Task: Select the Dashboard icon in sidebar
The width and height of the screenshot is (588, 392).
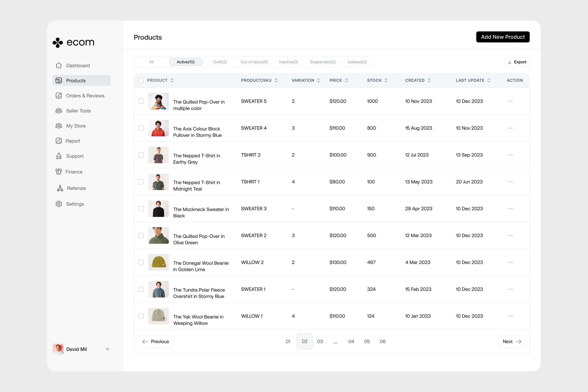Action: pos(59,65)
